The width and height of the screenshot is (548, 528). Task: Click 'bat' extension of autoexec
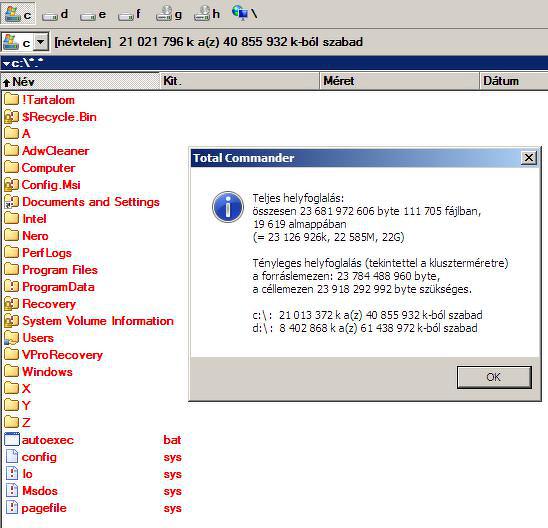point(172,440)
